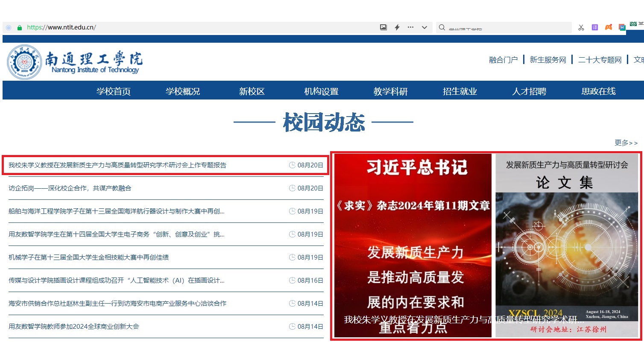Open news about 朱学义教授 学术研讨会 报告
644x345 pixels.
(x=117, y=165)
